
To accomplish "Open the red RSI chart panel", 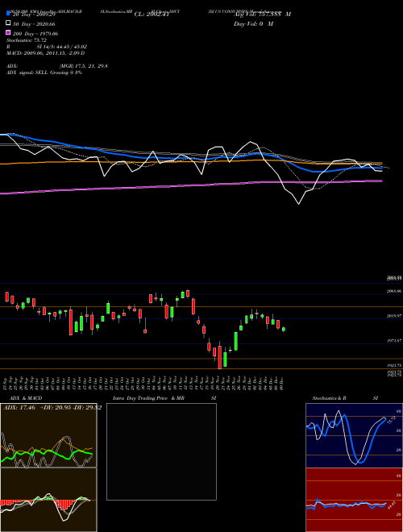I will click(x=354, y=500).
